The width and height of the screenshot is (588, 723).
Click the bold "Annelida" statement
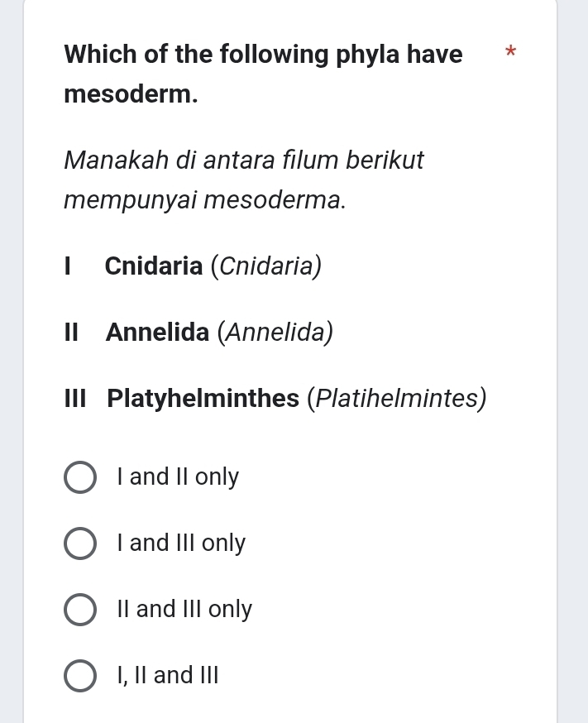(x=157, y=333)
